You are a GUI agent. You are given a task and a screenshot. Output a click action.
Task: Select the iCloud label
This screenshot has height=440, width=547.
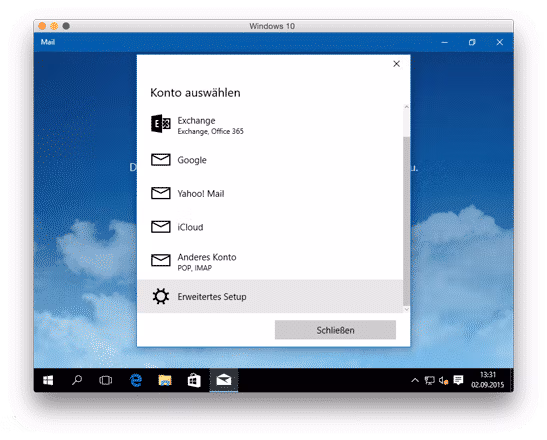pos(190,227)
